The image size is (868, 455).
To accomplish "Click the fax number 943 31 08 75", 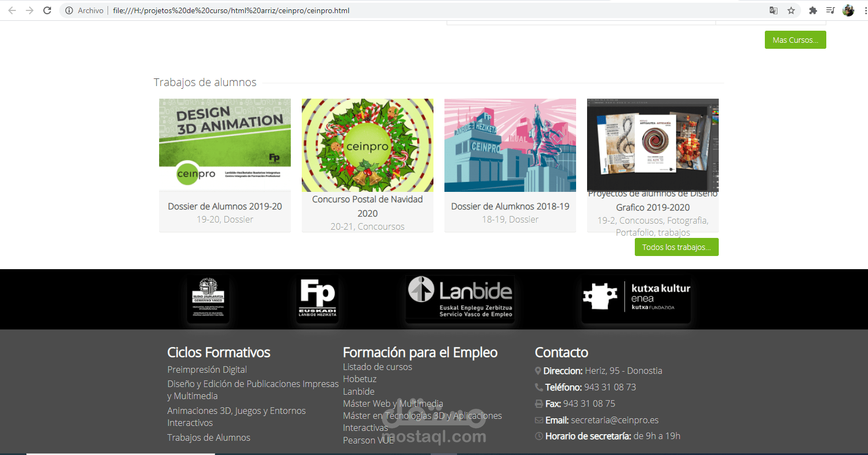I will 589,403.
